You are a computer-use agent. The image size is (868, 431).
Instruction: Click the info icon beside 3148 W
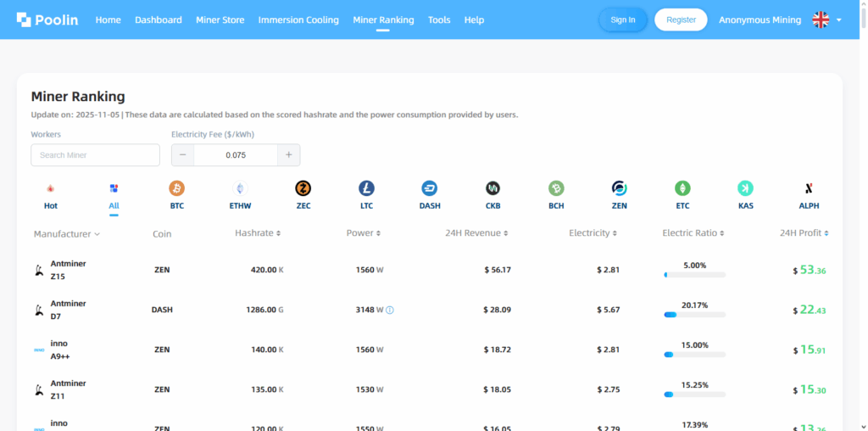(390, 311)
